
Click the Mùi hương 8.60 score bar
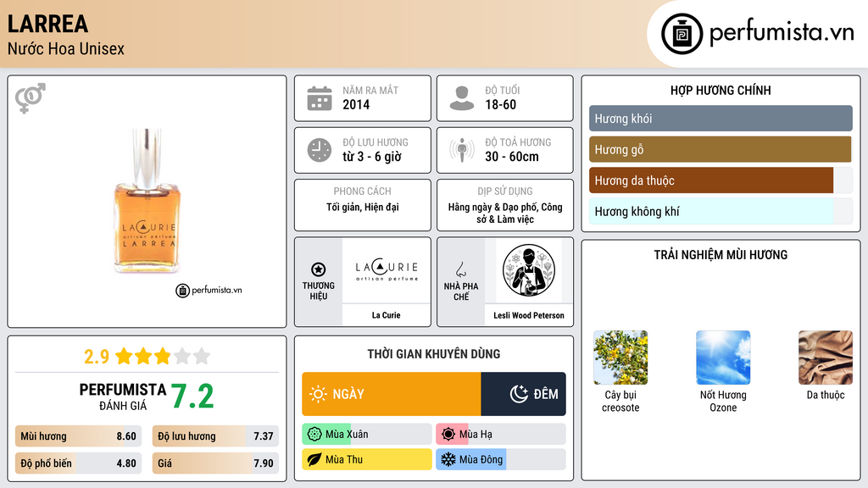[79, 436]
